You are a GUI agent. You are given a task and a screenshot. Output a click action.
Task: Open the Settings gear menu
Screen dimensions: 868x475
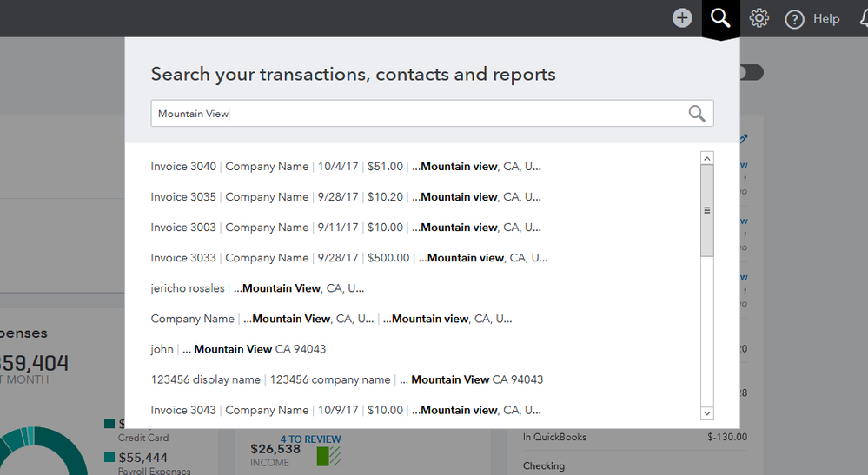759,18
